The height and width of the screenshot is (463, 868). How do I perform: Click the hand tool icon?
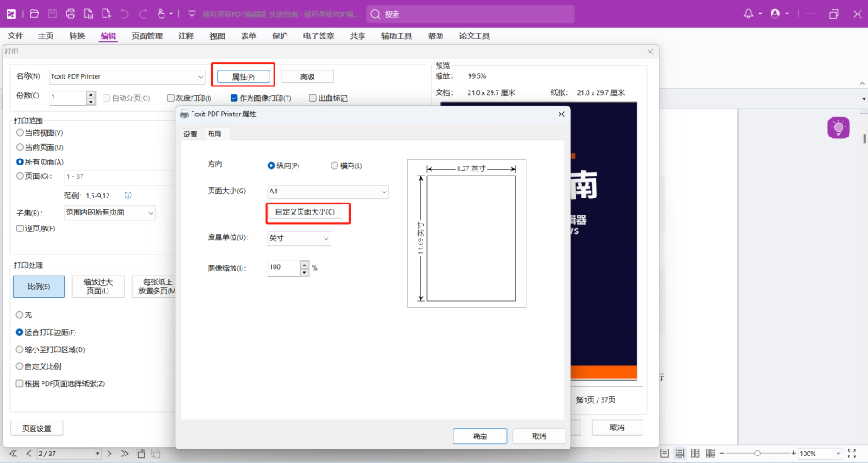161,14
